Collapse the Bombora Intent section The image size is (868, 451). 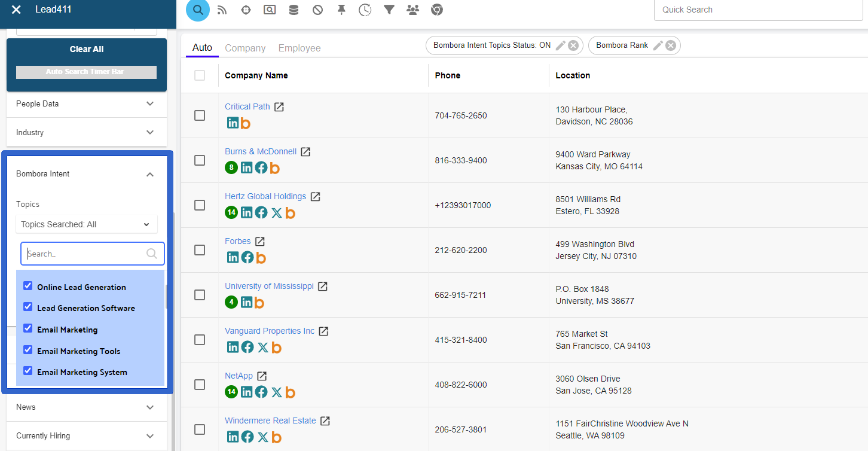[150, 173]
